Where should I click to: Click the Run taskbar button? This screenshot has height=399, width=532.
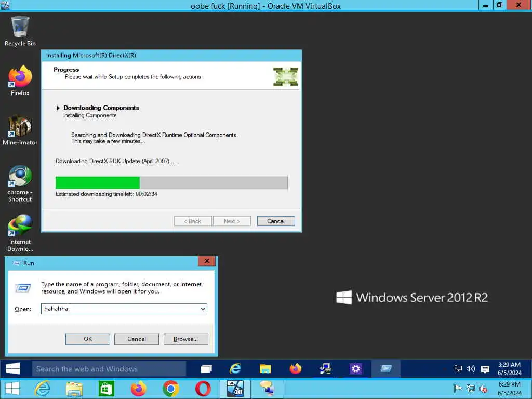(x=386, y=369)
